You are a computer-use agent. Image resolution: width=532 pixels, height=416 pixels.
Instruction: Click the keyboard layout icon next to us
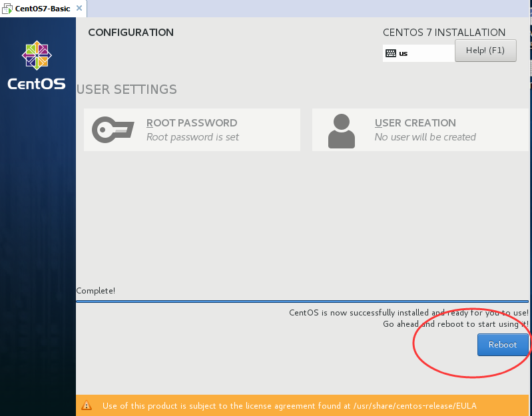(x=391, y=53)
